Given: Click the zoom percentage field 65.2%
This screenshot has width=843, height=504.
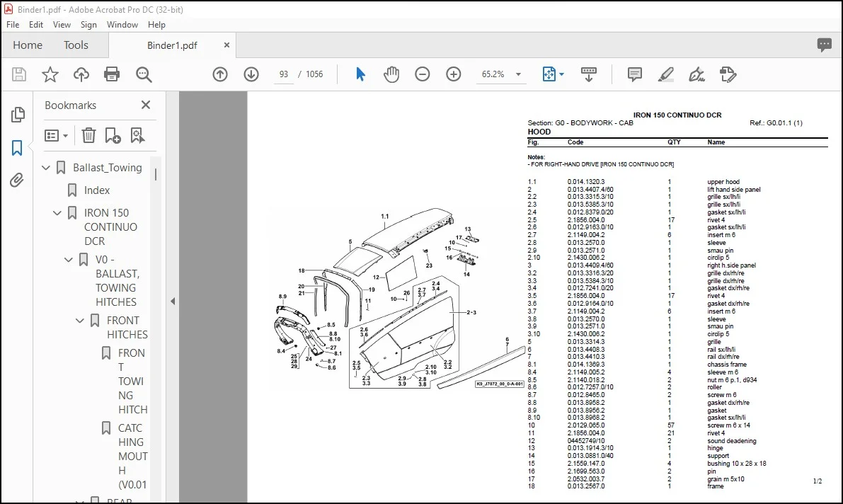Looking at the screenshot, I should (493, 74).
